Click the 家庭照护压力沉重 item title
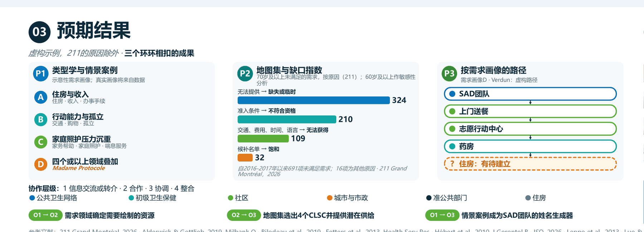 pyautogui.click(x=82, y=139)
